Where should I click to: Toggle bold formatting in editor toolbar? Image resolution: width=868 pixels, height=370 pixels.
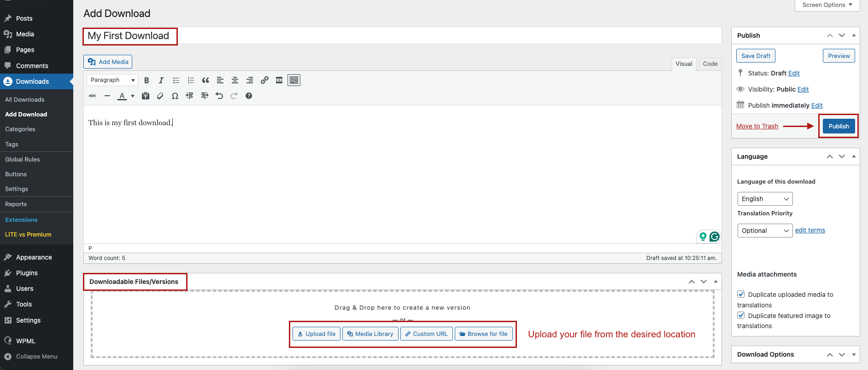[x=147, y=80]
